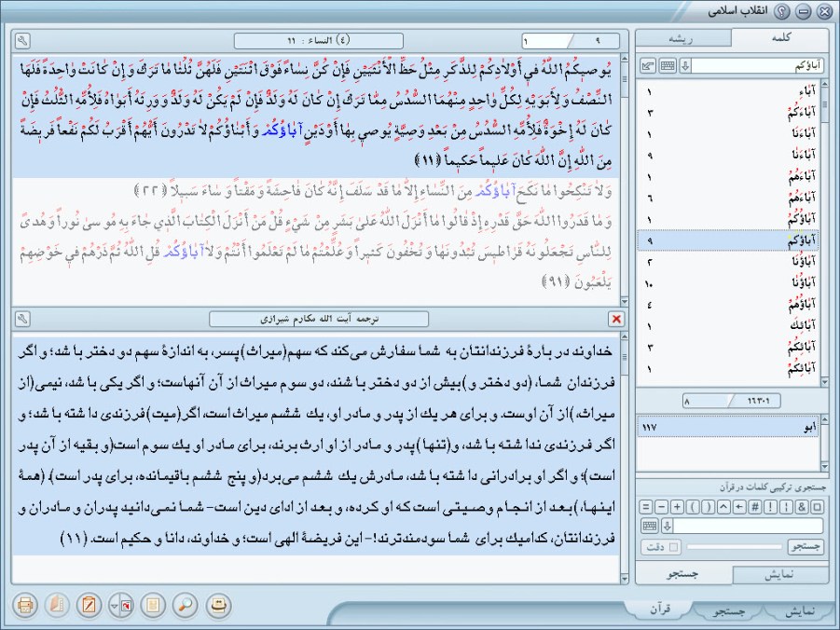
Task: Click the word list scrollbar down arrow
Action: (x=824, y=381)
